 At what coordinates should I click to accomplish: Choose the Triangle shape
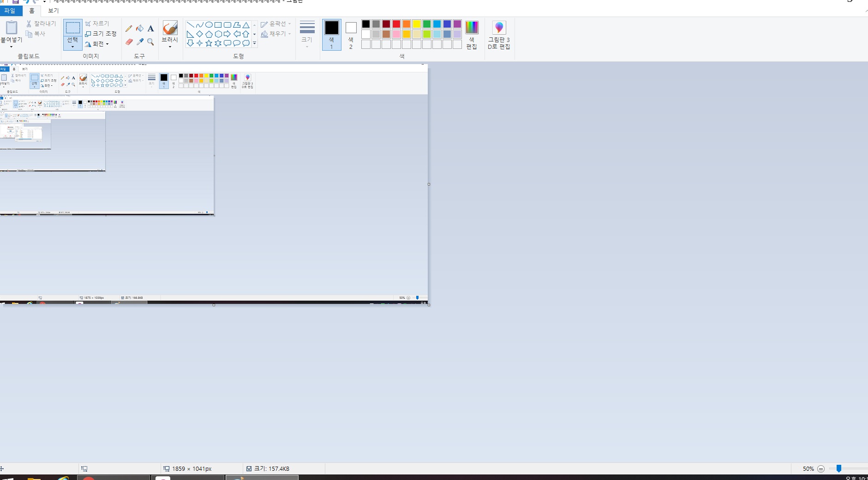click(x=246, y=25)
